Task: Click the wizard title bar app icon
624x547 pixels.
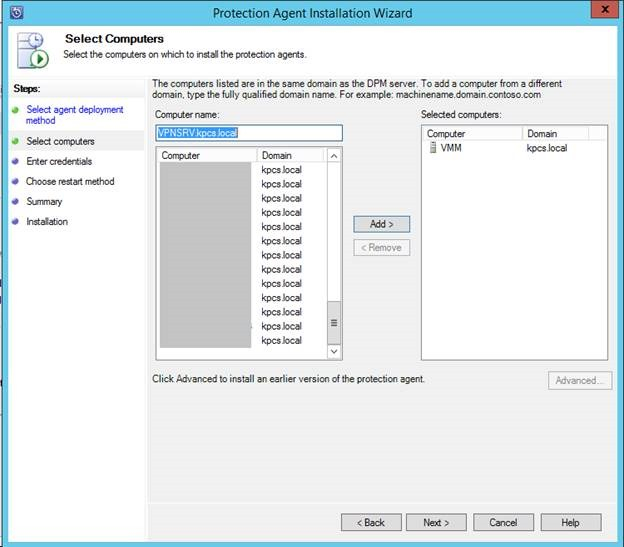Action: click(x=14, y=13)
